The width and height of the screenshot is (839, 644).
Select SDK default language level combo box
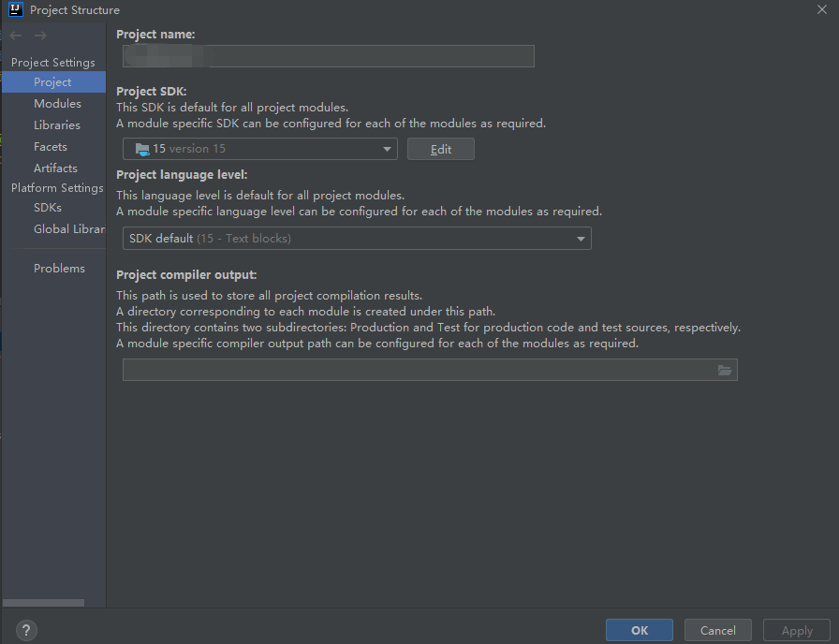357,239
